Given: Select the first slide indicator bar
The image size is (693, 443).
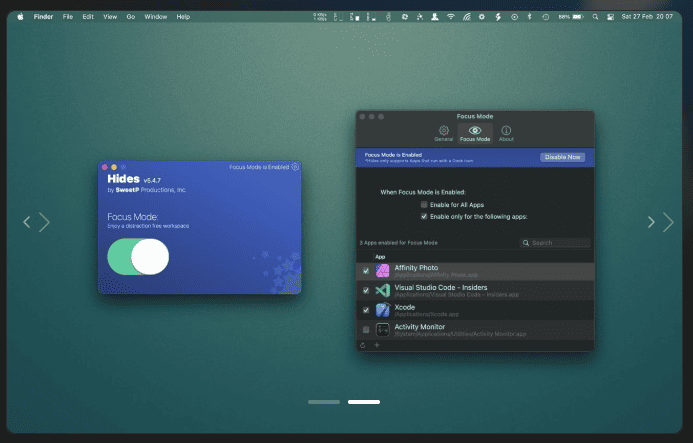Looking at the screenshot, I should pyautogui.click(x=324, y=402).
